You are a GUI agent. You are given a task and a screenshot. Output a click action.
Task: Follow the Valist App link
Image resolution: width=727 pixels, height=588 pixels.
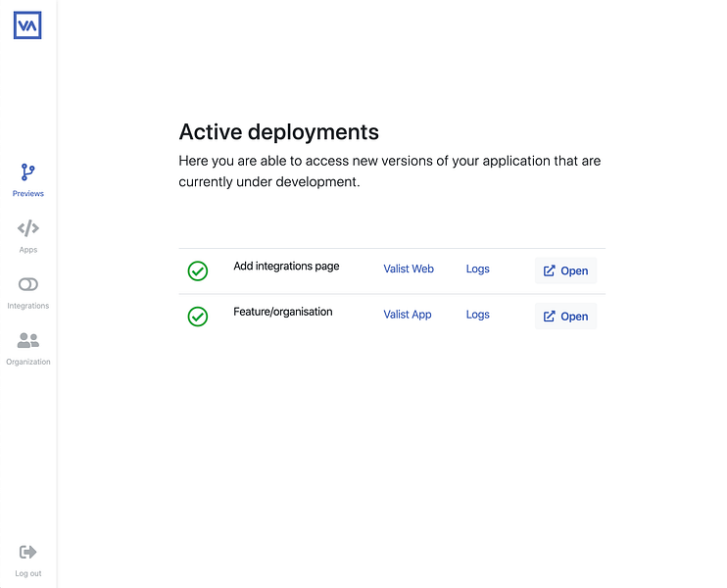[407, 315]
